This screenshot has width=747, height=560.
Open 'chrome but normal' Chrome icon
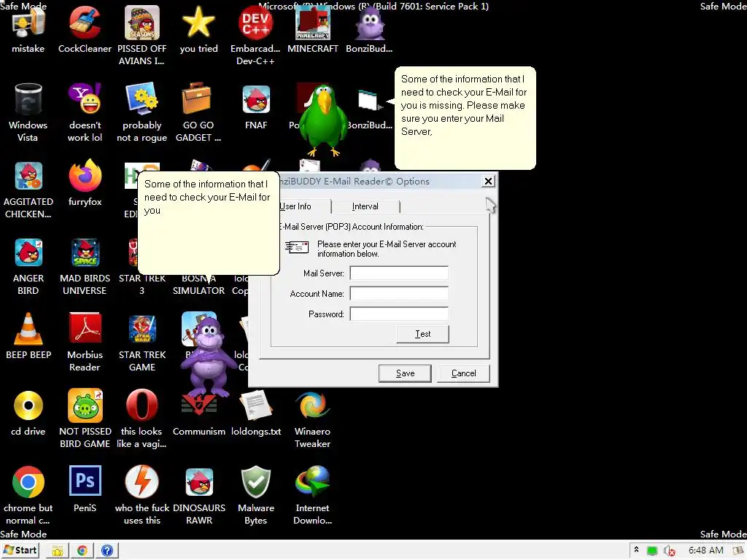(28, 482)
